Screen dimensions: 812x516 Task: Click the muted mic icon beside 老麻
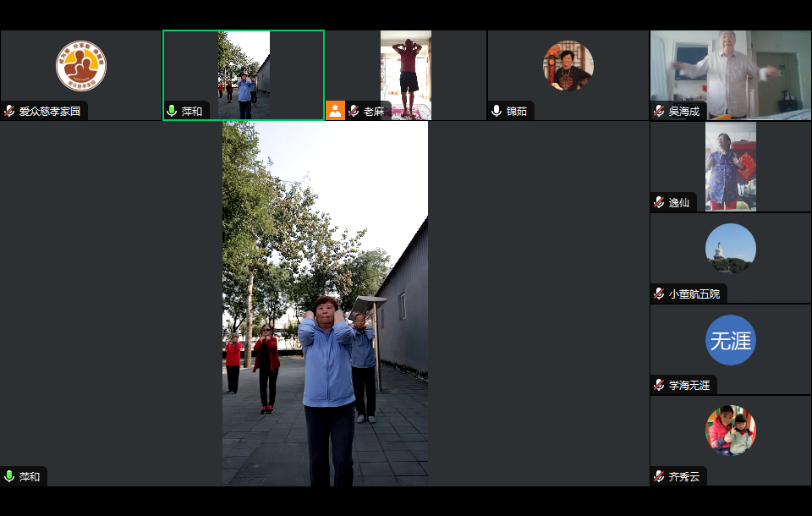pos(354,111)
